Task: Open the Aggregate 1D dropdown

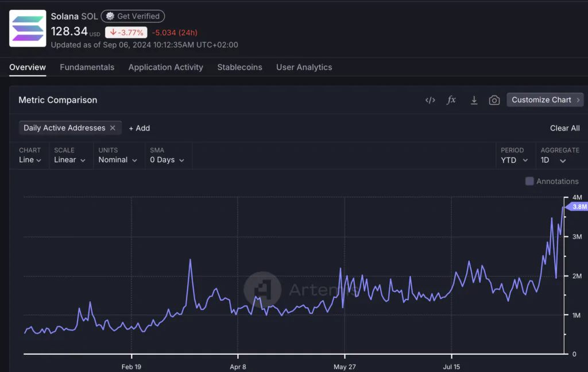Action: (x=553, y=160)
